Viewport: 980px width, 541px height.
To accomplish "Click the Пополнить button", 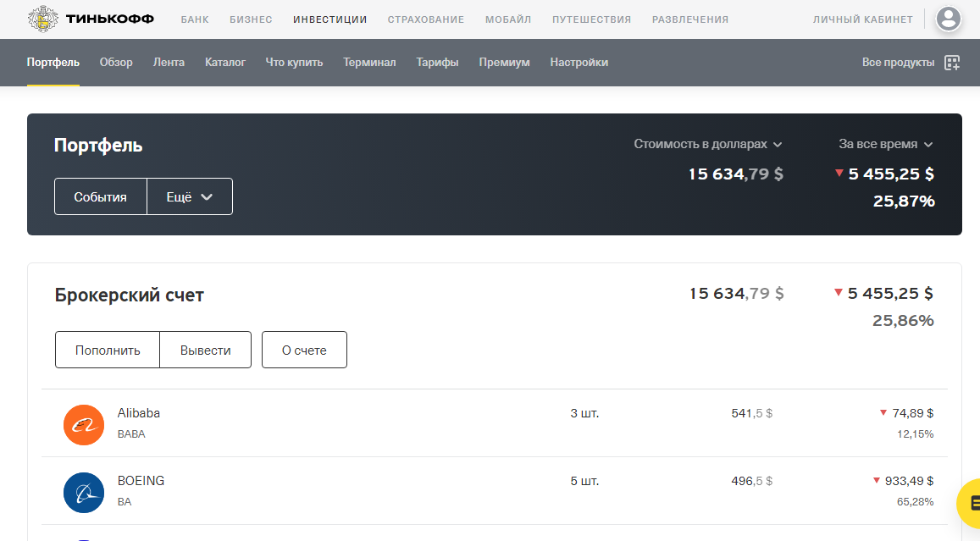I will pyautogui.click(x=108, y=350).
